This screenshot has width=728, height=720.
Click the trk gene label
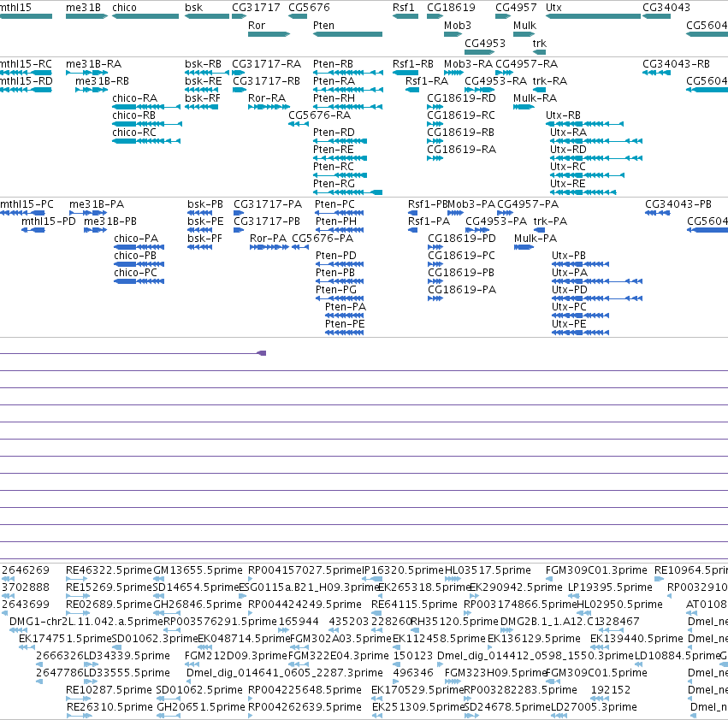(x=539, y=43)
